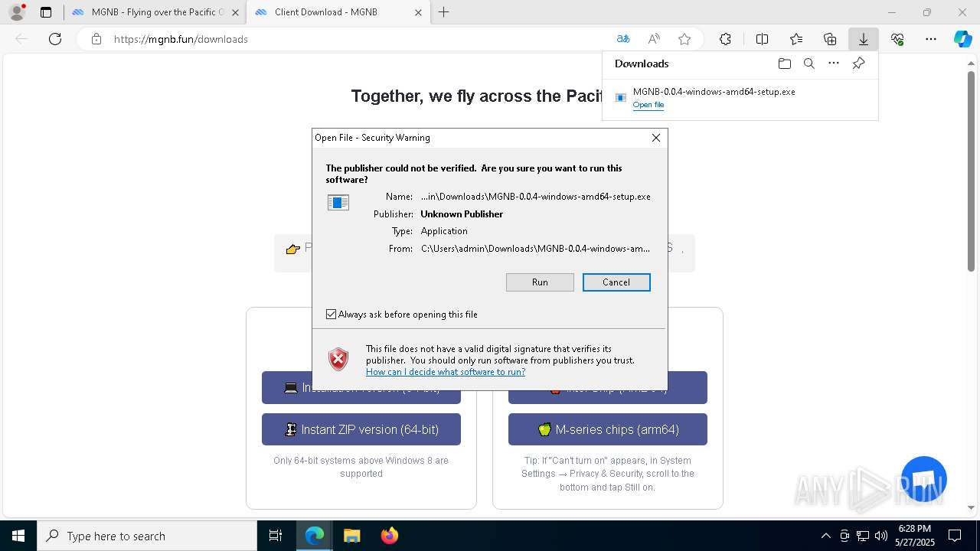This screenshot has width=980, height=551.
Task: Toggle Split screen icon
Action: (x=762, y=39)
